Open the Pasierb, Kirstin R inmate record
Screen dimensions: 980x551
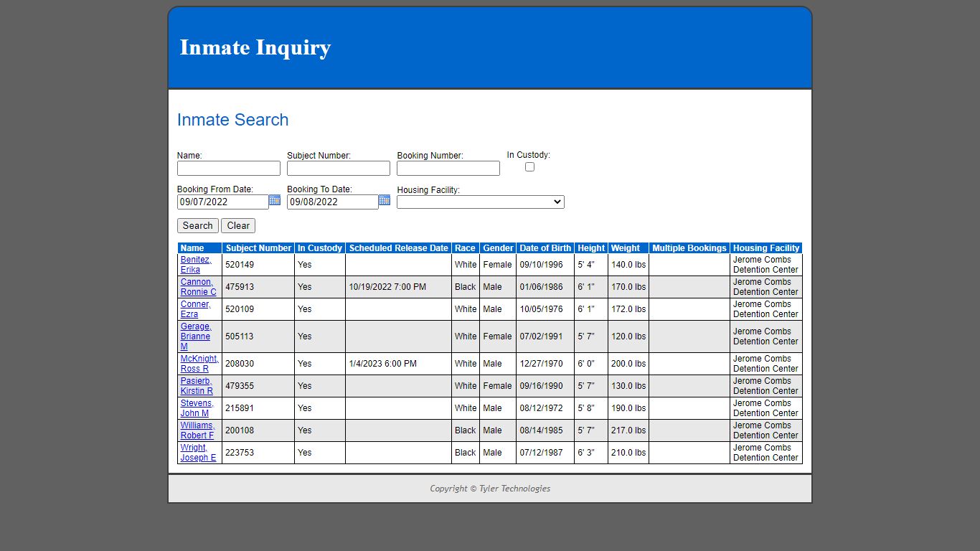point(197,386)
